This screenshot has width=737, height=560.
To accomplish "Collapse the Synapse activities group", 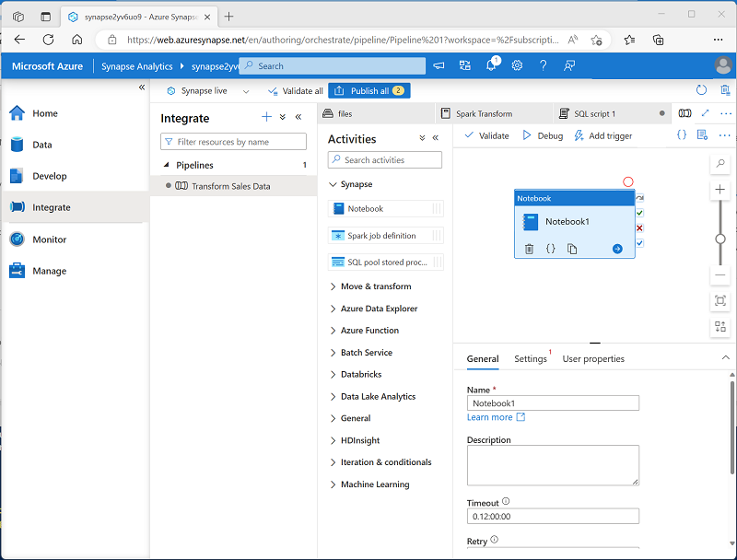I will coord(333,184).
